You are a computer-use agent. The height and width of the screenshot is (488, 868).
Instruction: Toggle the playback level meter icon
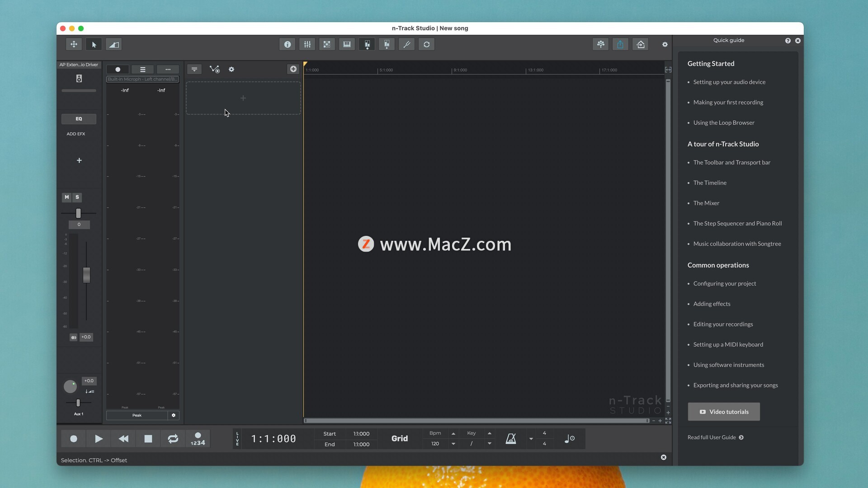387,44
